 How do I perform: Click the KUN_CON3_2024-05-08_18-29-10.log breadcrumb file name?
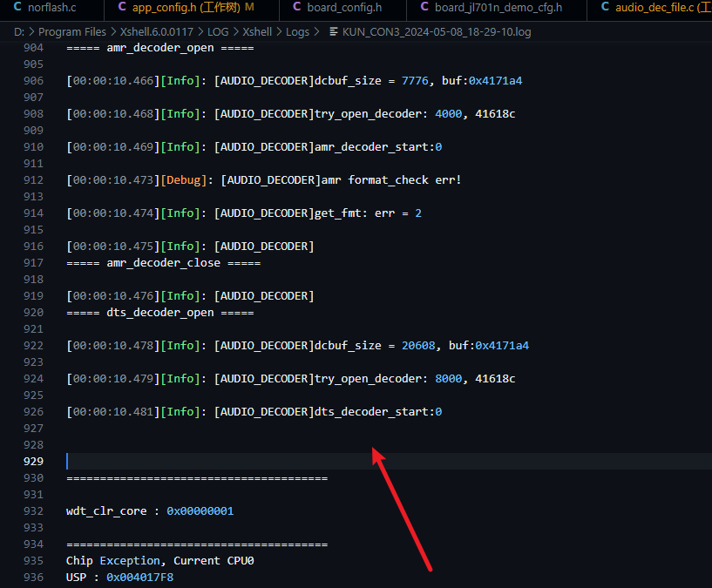pos(437,31)
